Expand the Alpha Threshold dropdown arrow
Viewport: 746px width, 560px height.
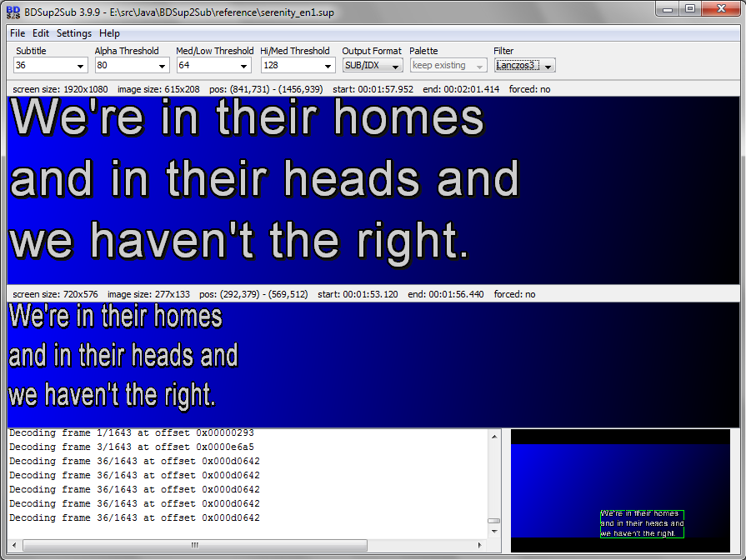pyautogui.click(x=163, y=66)
